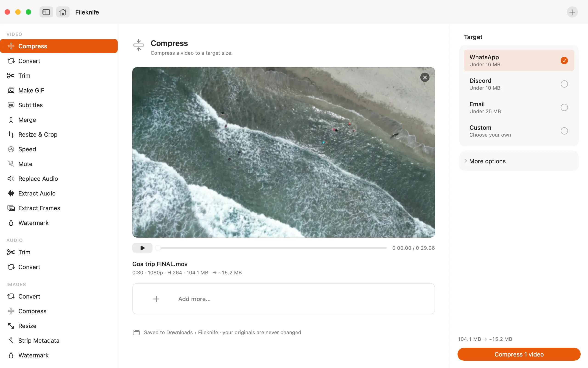Select Compress in the Video sidebar
This screenshot has height=368, width=588.
click(x=59, y=46)
